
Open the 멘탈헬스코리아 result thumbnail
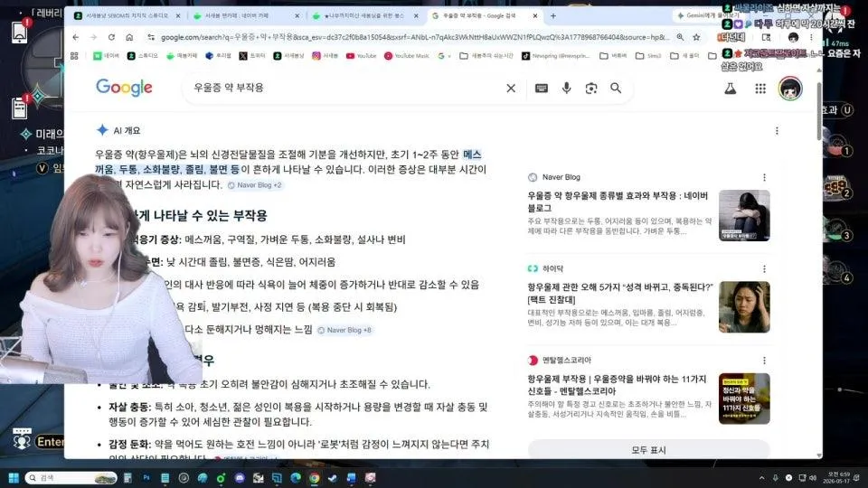(x=744, y=399)
